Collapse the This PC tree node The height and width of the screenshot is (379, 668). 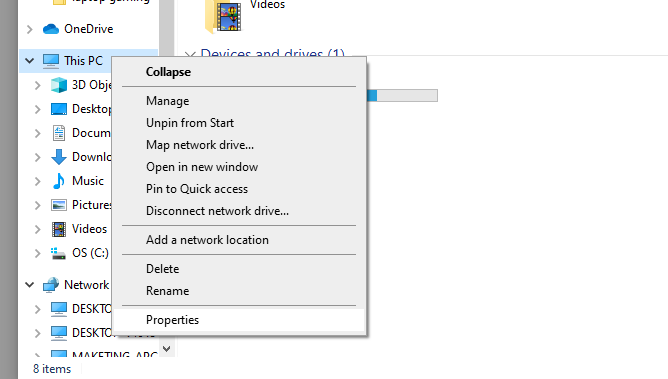(29, 61)
